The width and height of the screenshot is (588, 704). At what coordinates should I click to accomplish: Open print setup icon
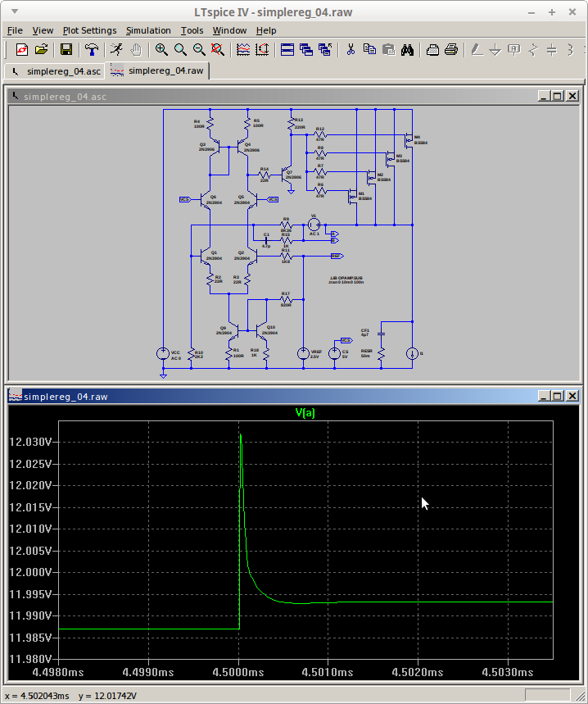point(432,50)
